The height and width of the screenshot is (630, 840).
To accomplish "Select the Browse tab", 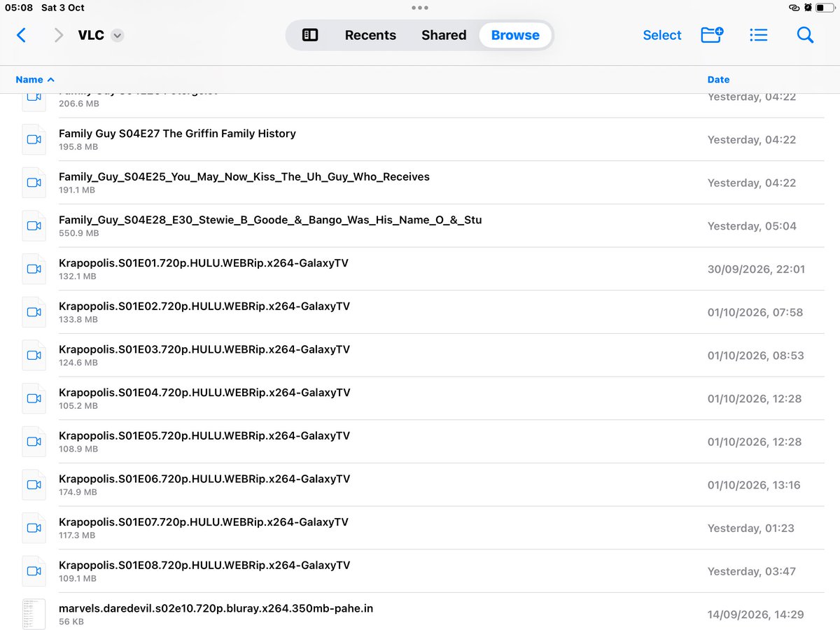I will click(515, 35).
